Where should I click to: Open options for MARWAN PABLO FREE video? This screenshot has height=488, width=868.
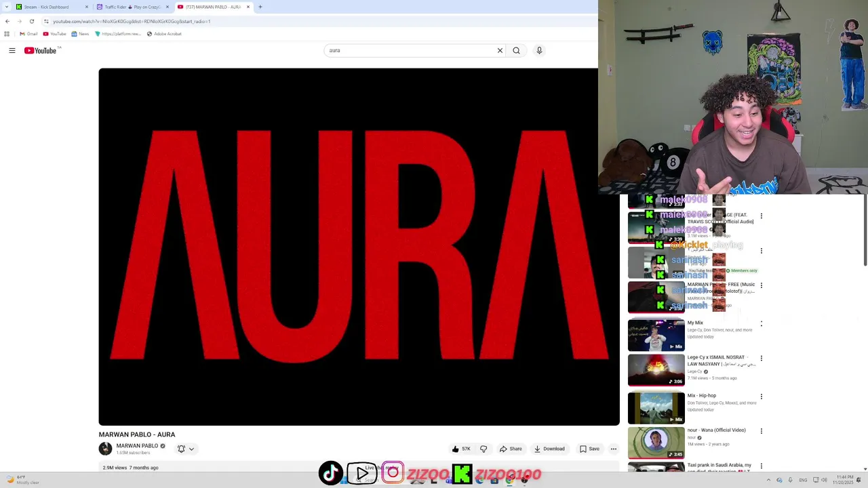762,285
